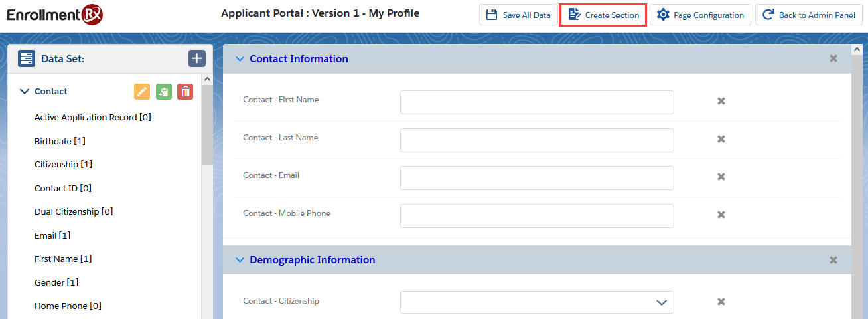Click the orange pencil edit icon for Contact
This screenshot has height=319, width=868.
tap(142, 92)
